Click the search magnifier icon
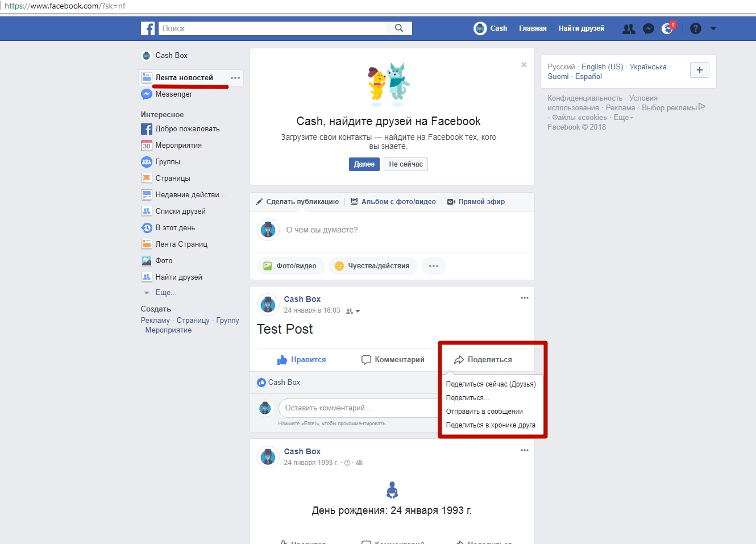 click(399, 28)
